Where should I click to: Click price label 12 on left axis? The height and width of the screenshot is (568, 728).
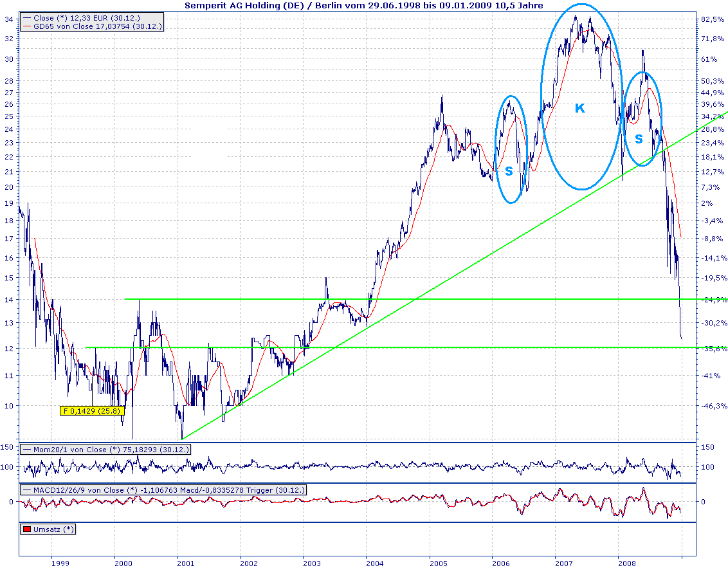tap(9, 348)
